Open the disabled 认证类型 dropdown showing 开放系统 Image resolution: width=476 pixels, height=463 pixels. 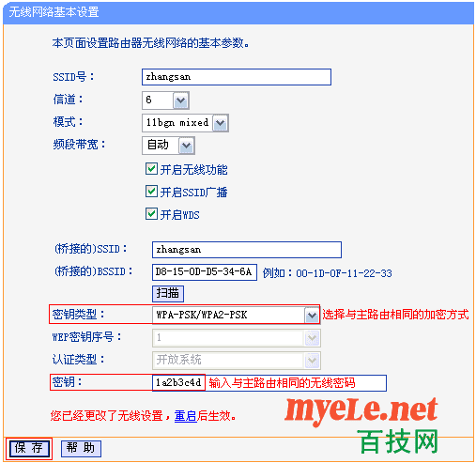[x=237, y=361]
